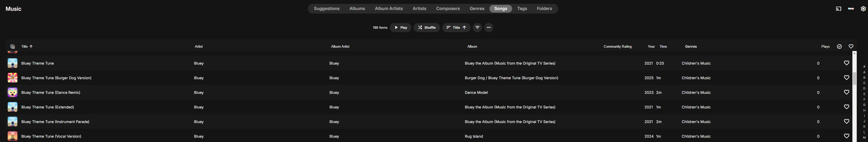This screenshot has height=142, width=868.
Task: Click the favorites heart column header icon
Action: [851, 47]
